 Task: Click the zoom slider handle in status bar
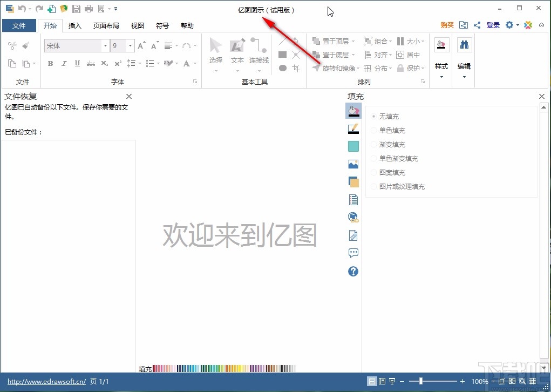tap(420, 381)
